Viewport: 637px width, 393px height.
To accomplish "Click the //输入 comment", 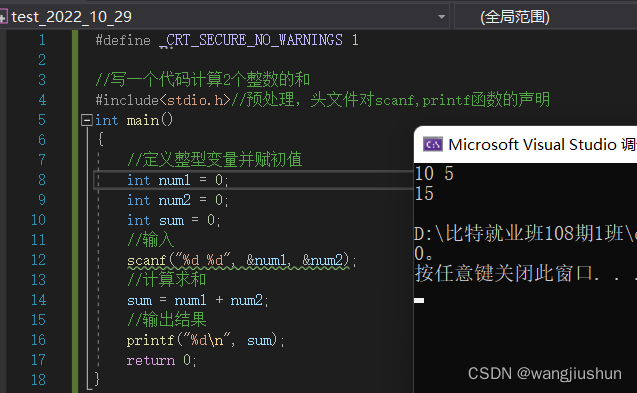I will pyautogui.click(x=150, y=240).
